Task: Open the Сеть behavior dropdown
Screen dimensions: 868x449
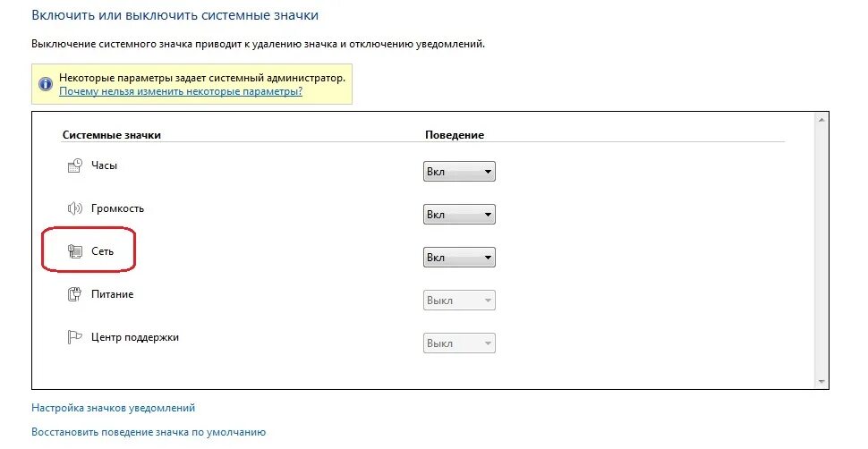Action: click(x=459, y=258)
